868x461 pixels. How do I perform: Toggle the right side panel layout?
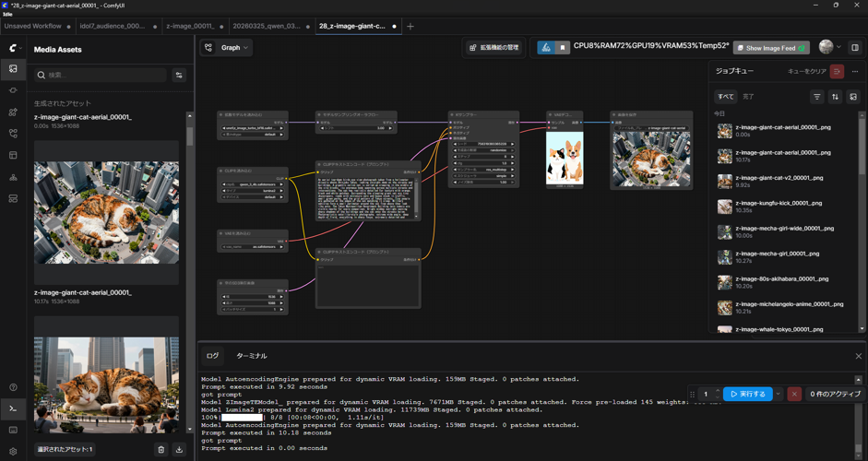click(x=855, y=48)
